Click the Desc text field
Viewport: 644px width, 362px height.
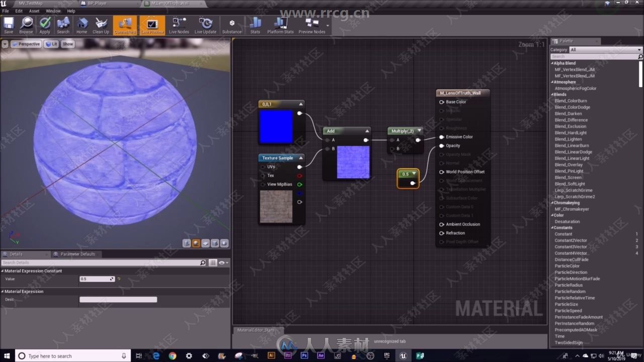click(x=118, y=300)
